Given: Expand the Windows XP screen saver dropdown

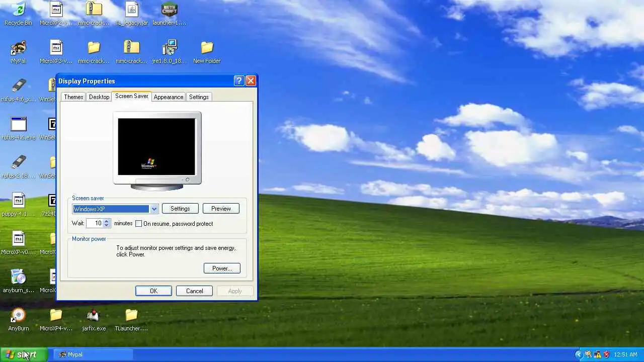Looking at the screenshot, I should pyautogui.click(x=154, y=209).
